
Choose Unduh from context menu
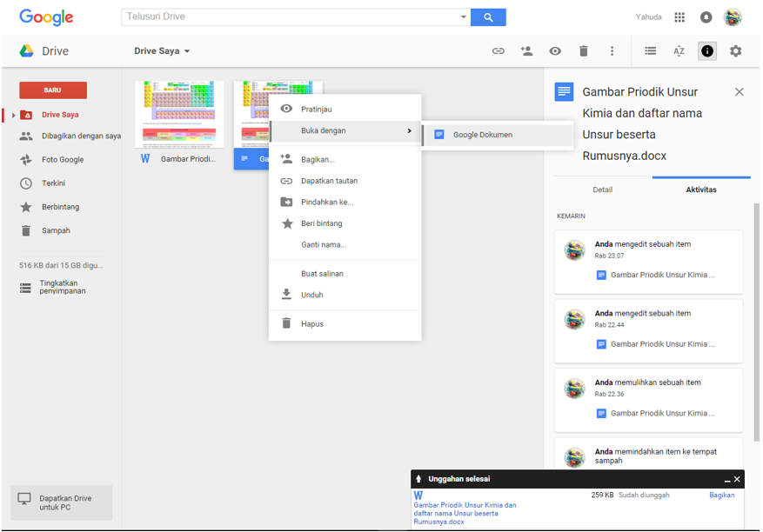click(345, 295)
